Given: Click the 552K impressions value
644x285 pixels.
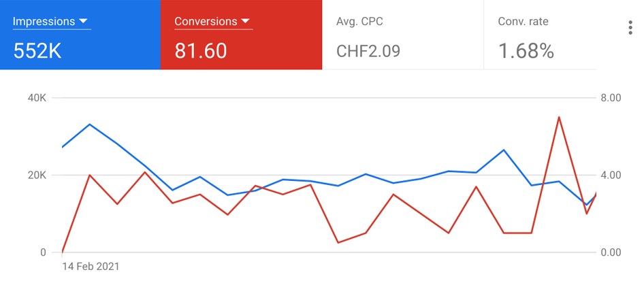Looking at the screenshot, I should (37, 51).
